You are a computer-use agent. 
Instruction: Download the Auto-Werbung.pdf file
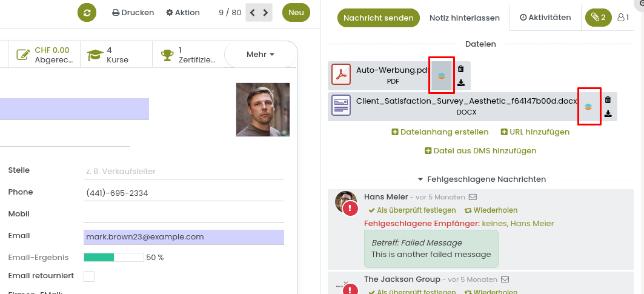[x=460, y=83]
